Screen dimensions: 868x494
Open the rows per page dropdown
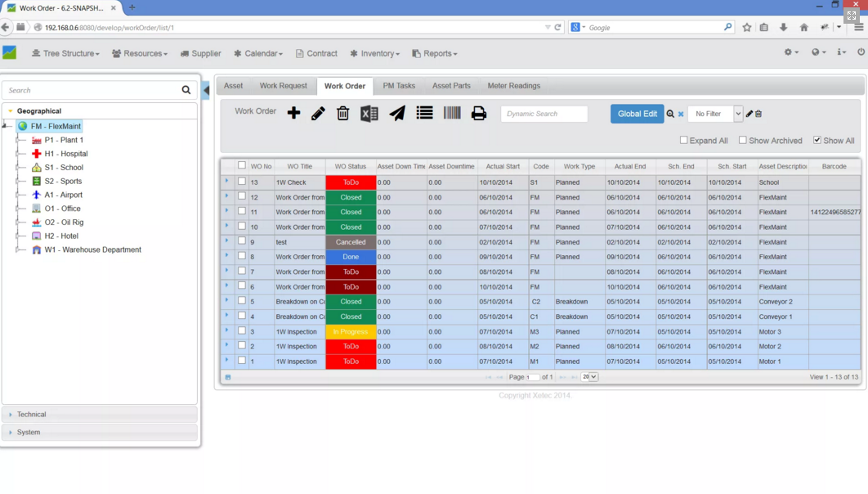(589, 376)
